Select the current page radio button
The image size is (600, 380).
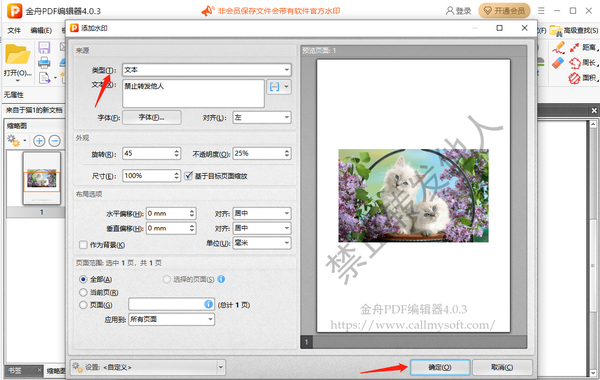83,292
